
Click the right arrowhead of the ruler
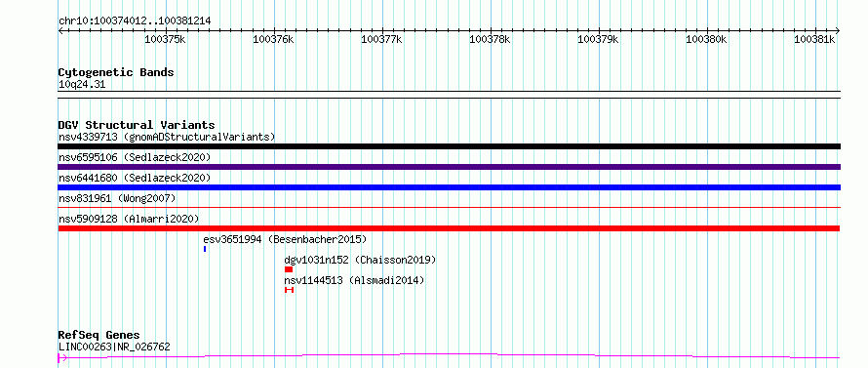coord(838,30)
